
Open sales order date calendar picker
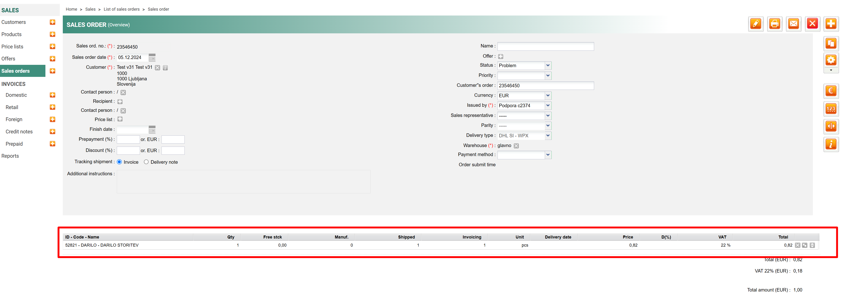click(152, 58)
